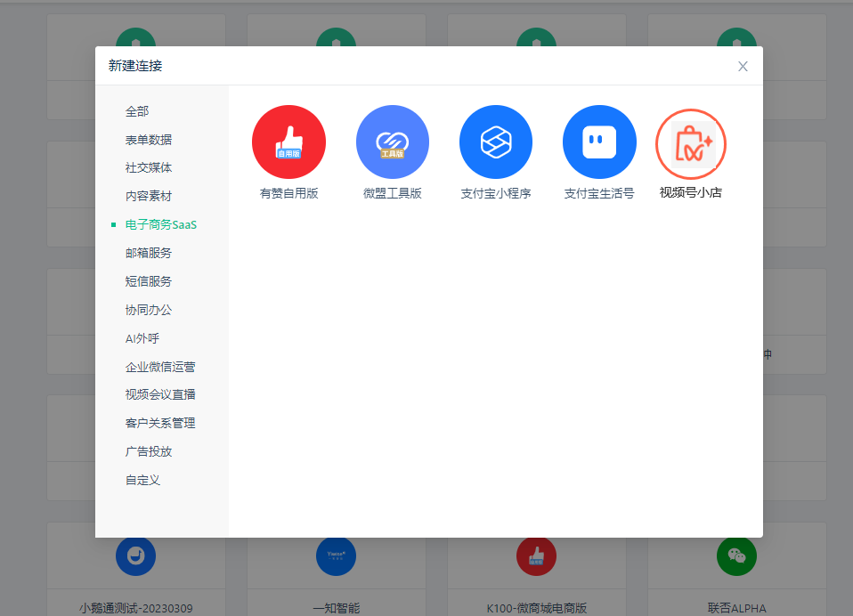Pick the 支付宝小程序 icon
Image resolution: width=853 pixels, height=616 pixels.
tap(496, 142)
